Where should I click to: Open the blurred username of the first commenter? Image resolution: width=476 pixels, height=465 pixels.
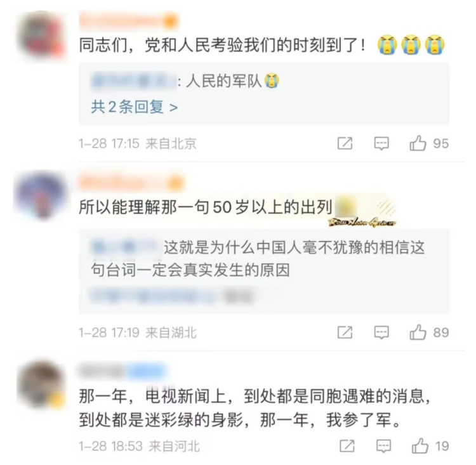click(x=128, y=21)
